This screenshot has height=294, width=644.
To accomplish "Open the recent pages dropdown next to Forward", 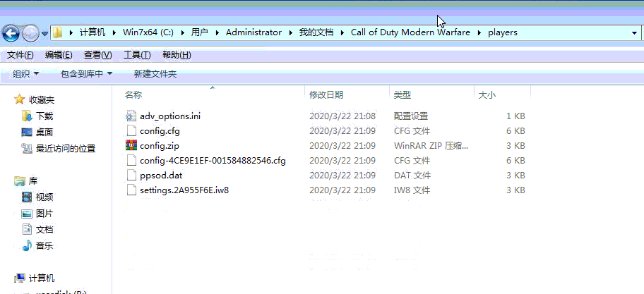I will [44, 33].
